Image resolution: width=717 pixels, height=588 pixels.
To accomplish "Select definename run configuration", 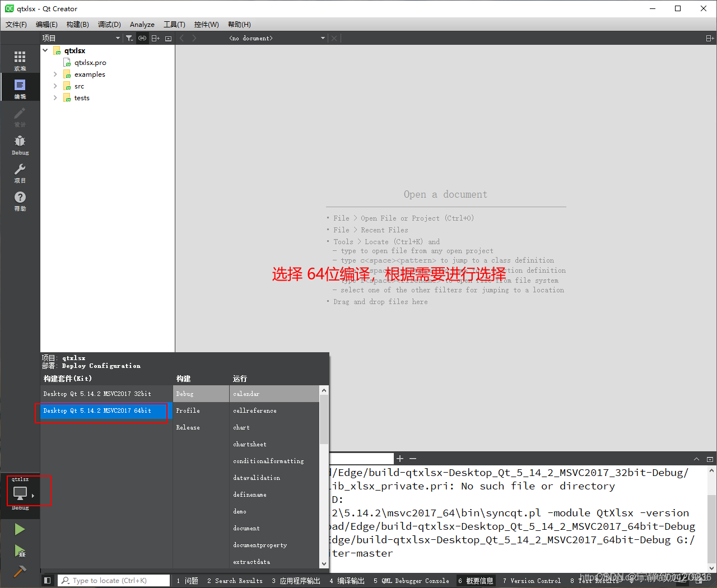I will pos(274,494).
